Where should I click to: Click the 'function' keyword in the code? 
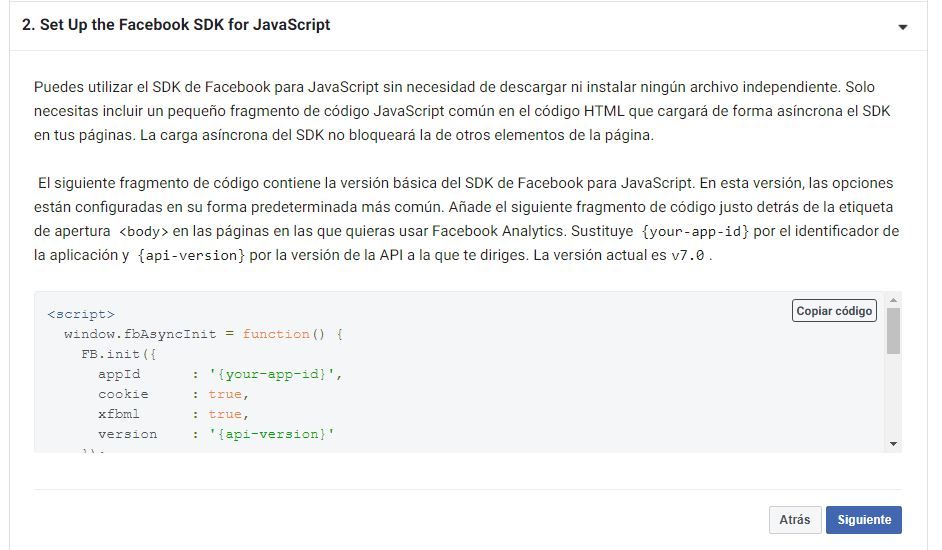[276, 334]
